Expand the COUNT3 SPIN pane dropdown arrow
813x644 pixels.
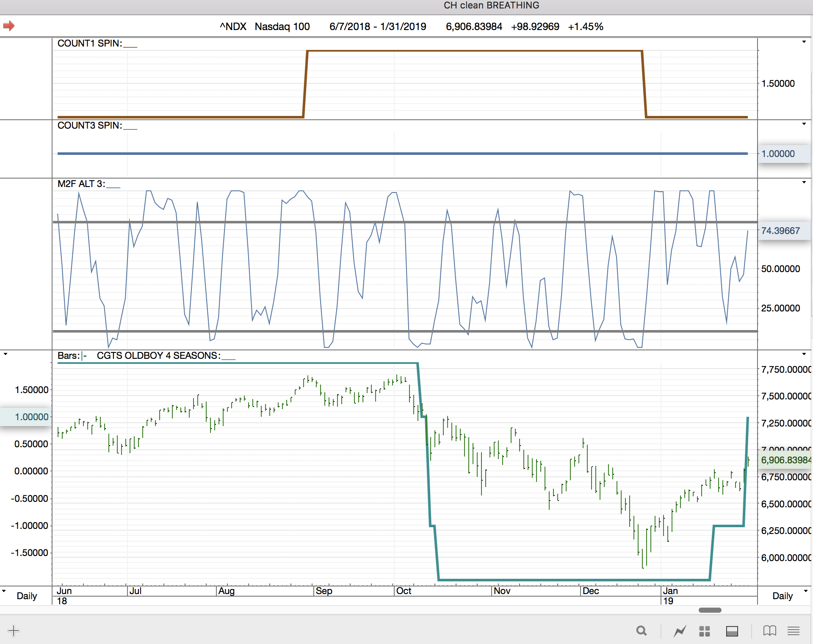coord(804,124)
